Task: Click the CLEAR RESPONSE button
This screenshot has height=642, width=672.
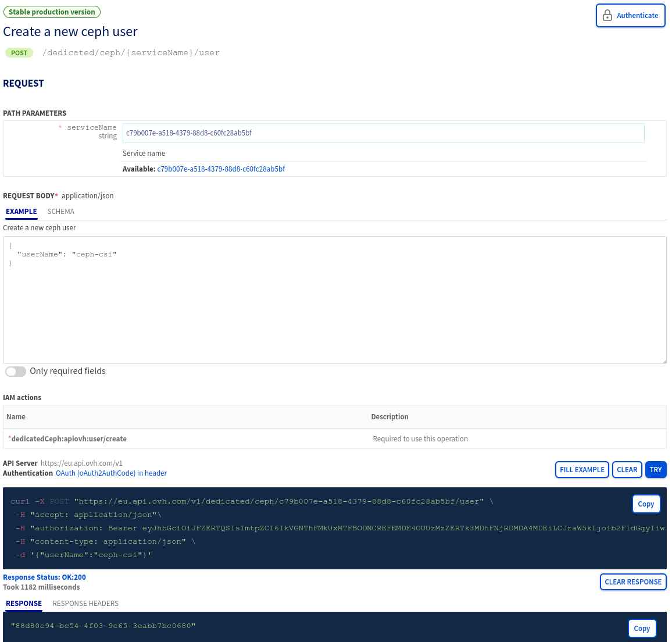Action: (x=633, y=582)
